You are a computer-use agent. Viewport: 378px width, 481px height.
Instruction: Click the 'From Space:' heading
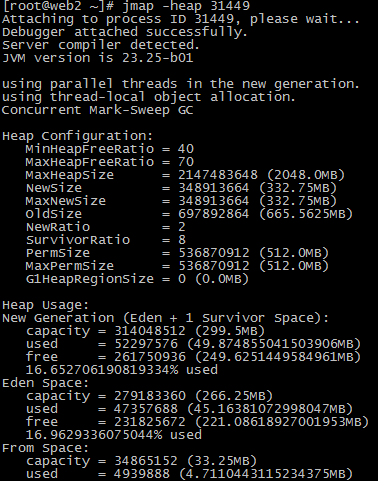click(46, 448)
